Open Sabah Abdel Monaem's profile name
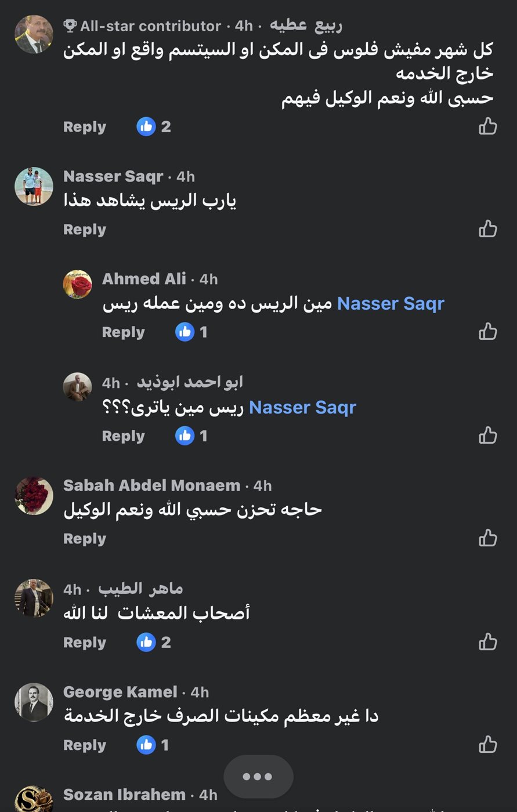Viewport: 517px width, 812px height. 151,485
